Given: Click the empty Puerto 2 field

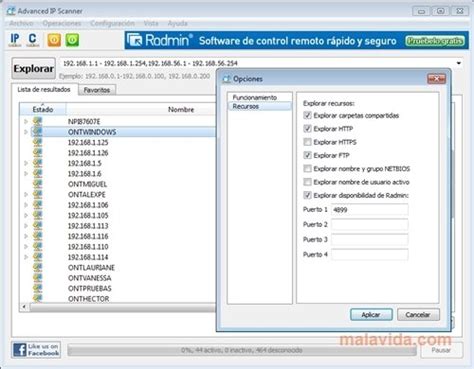Looking at the screenshot, I should pos(370,225).
